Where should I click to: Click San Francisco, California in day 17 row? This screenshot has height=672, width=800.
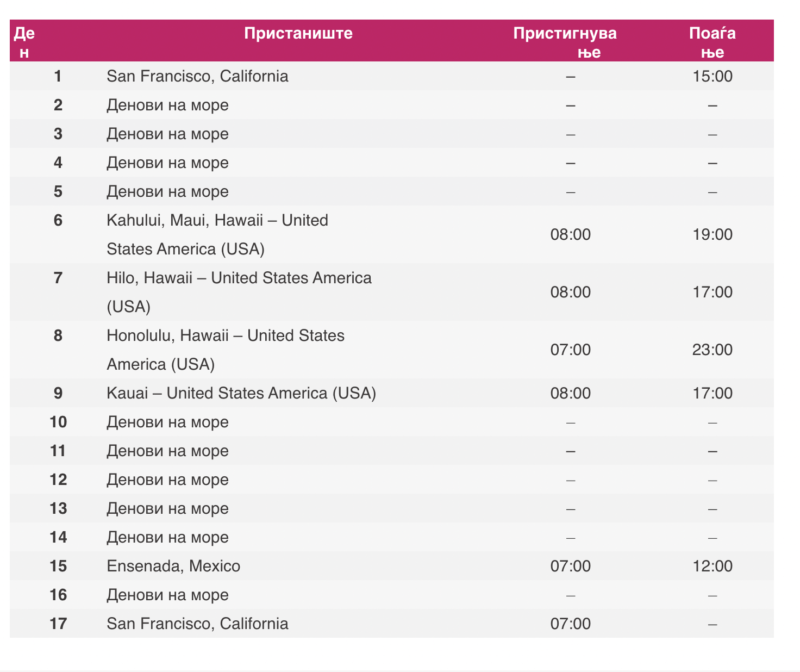197,623
